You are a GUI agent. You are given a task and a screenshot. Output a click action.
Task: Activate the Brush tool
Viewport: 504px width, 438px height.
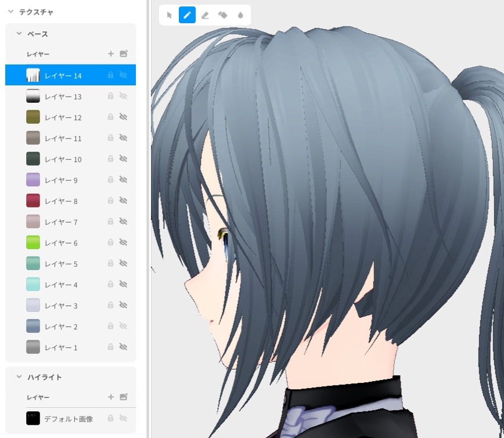pos(187,15)
